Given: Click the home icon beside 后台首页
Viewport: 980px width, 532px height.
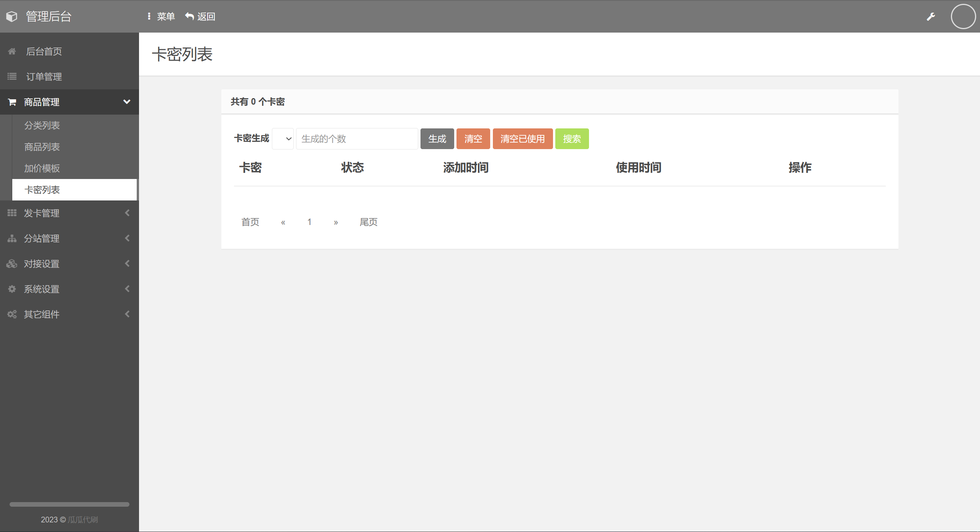Looking at the screenshot, I should [x=12, y=51].
